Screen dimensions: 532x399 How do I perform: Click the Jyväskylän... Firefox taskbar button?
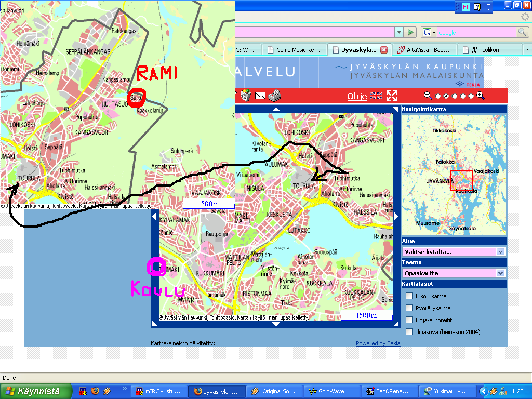tap(216, 391)
